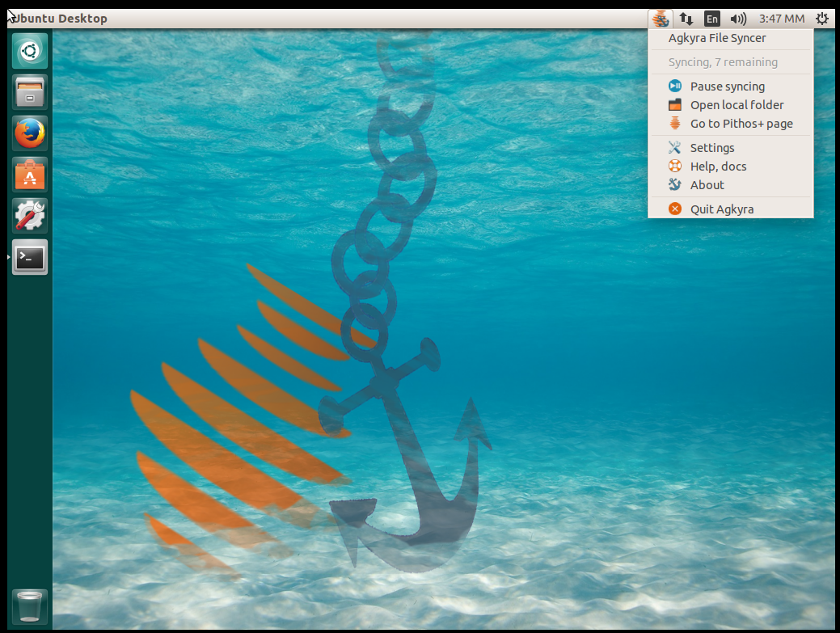
Task: Click the Syncing, 7 remaining status
Action: pyautogui.click(x=722, y=61)
